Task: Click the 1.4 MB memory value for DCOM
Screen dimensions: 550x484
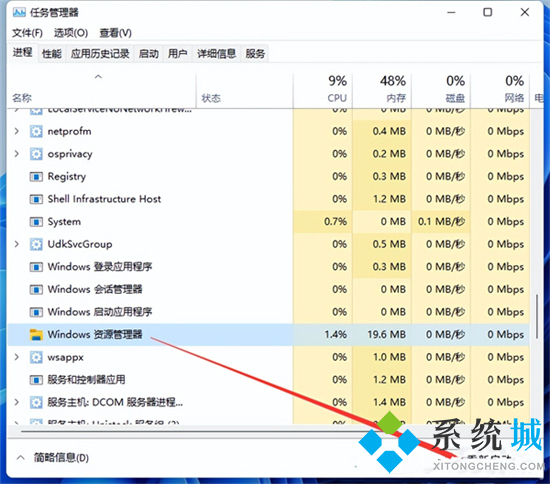Action: [389, 402]
